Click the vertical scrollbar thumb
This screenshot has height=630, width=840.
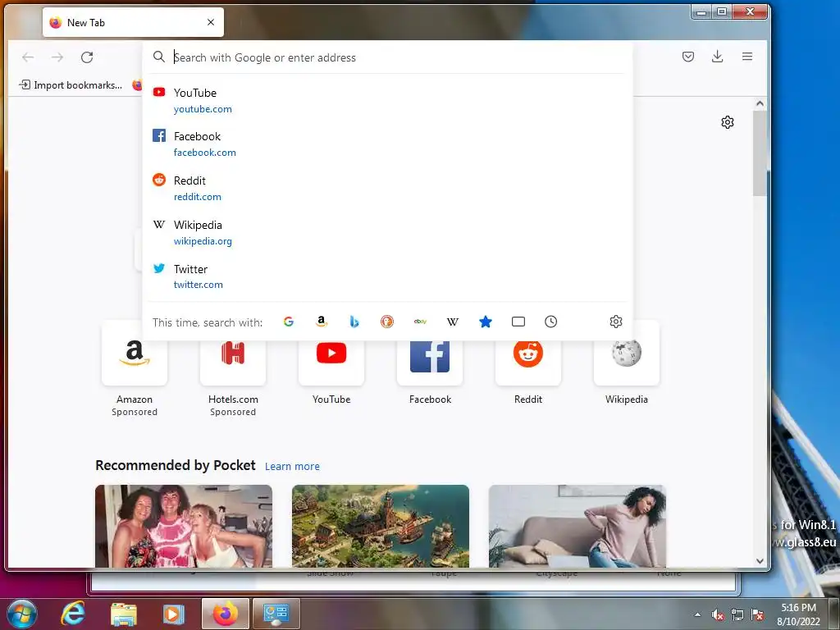(x=760, y=153)
